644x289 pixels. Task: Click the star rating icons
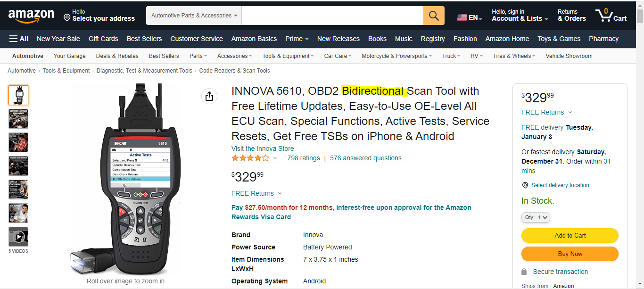(x=250, y=158)
